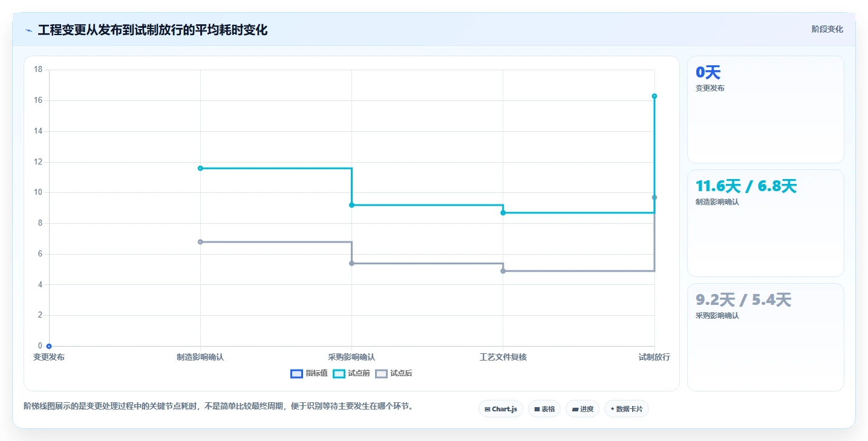868x441 pixels.
Task: Click the cyan point at 8.7 on 工艺文件复核
Action: click(503, 212)
